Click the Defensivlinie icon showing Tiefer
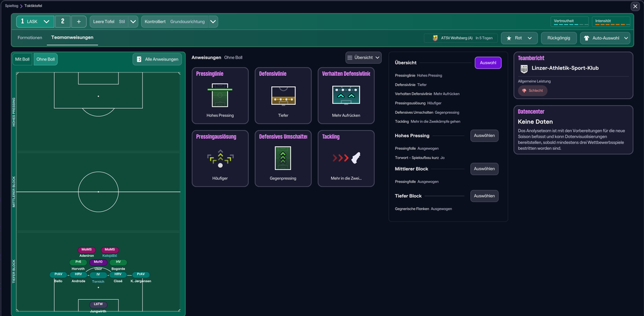The height and width of the screenshot is (316, 644). click(x=283, y=95)
